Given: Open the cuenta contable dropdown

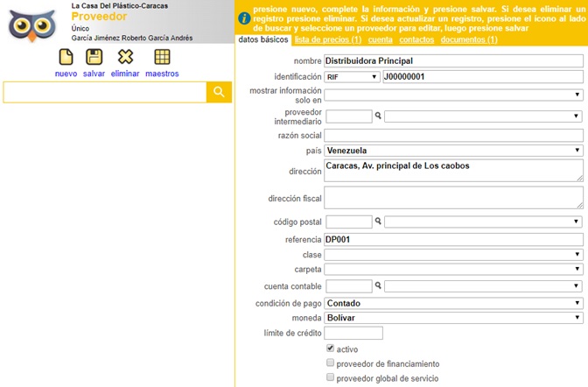Looking at the screenshot, I should (x=483, y=286).
